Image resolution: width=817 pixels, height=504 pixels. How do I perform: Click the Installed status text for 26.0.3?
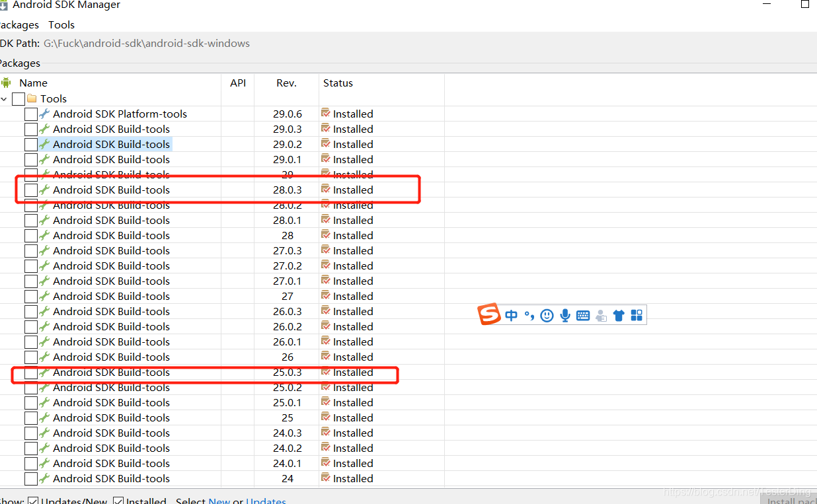point(353,311)
